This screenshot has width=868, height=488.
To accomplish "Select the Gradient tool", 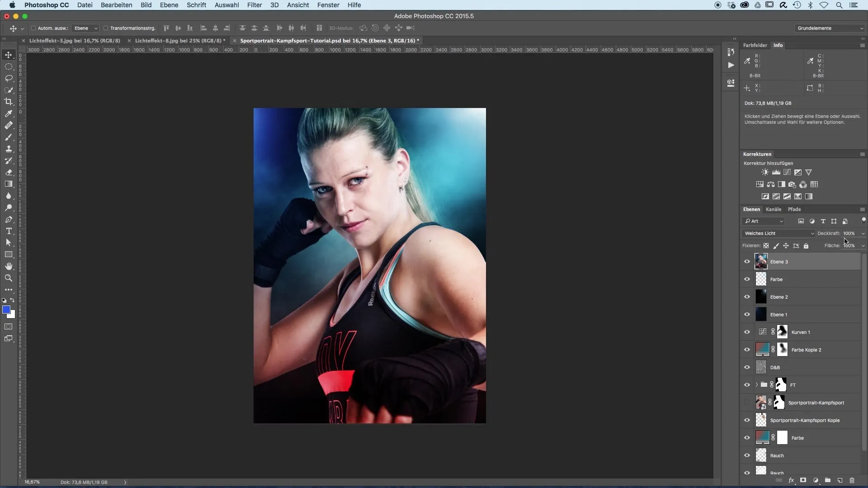I will [9, 184].
